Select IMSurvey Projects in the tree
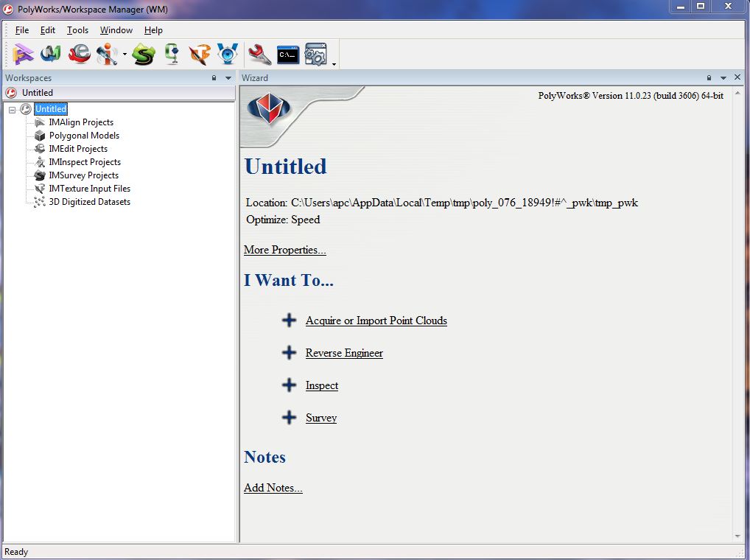 tap(83, 175)
